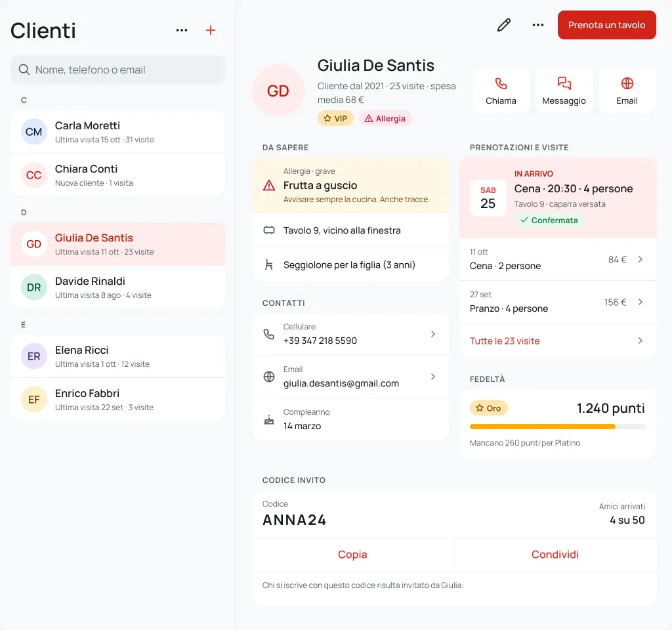
Task: Select Carla Moretti in client list
Action: point(118,132)
